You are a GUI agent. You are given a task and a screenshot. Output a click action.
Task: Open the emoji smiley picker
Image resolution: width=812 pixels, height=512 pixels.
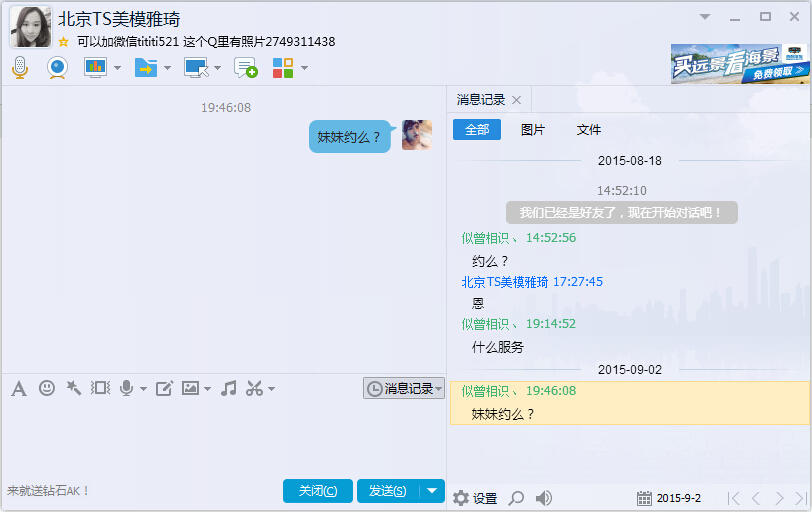tap(47, 388)
